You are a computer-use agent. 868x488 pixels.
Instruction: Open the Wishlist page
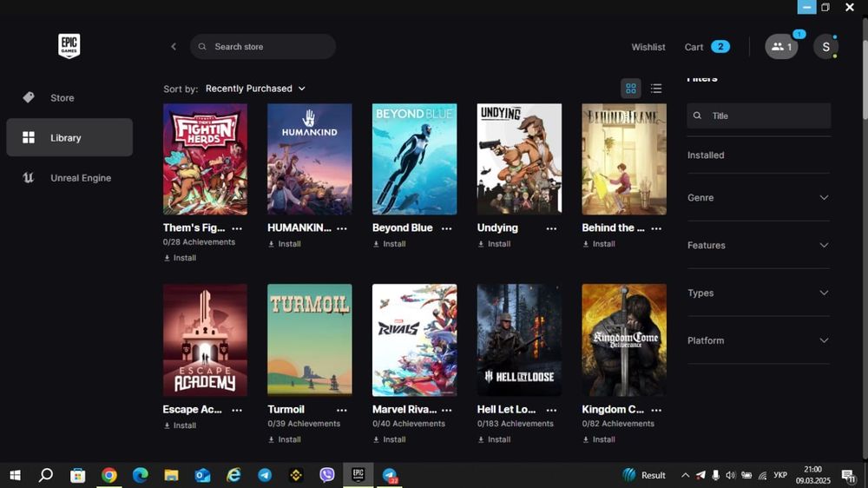coord(648,47)
